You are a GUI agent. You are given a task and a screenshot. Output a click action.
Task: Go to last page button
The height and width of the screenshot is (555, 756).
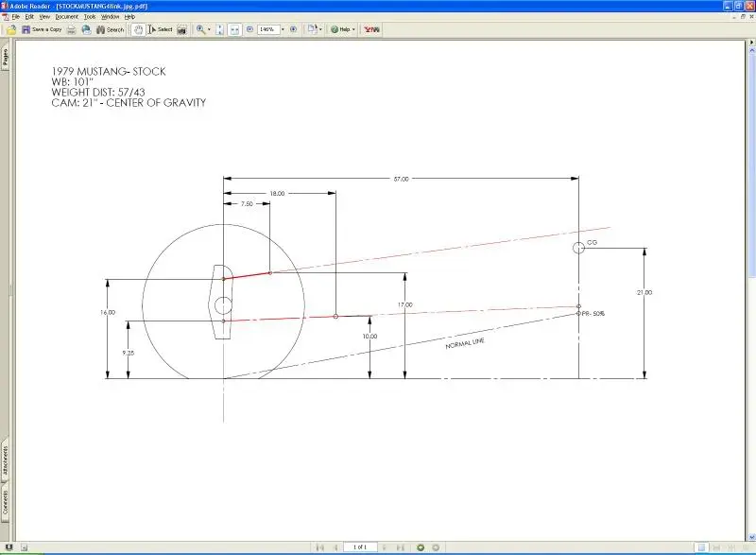tap(400, 547)
